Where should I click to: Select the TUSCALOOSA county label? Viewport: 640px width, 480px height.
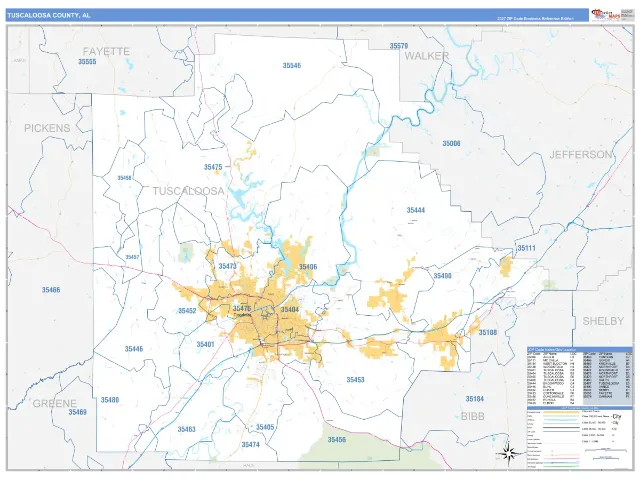189,191
